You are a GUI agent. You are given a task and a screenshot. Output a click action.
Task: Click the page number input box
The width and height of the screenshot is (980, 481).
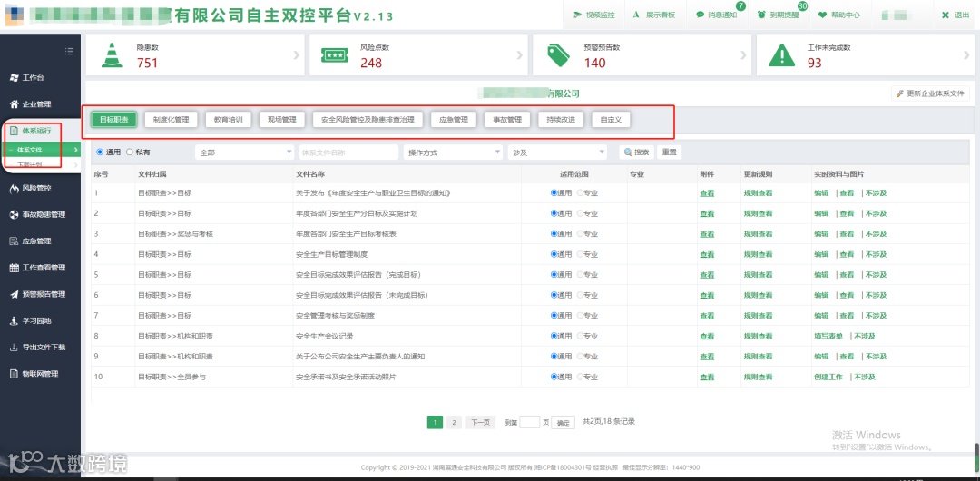point(529,422)
